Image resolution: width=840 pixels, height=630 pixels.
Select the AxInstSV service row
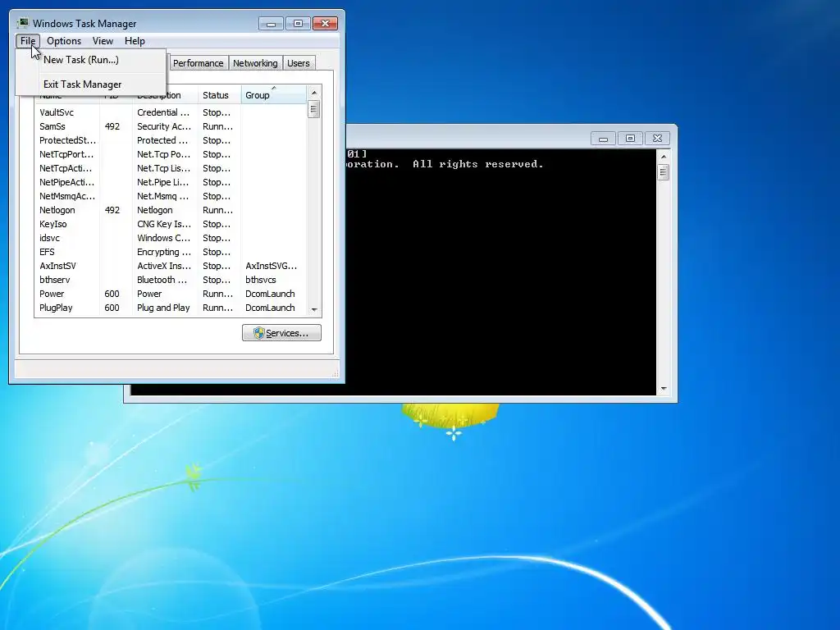171,266
